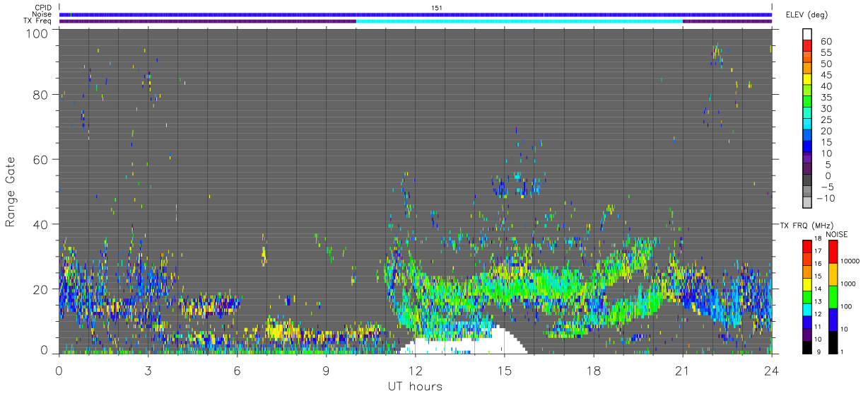Pick the light gray swatch below -10 in ELEV colorbar
Screen dimensions: 868x401
point(807,204)
